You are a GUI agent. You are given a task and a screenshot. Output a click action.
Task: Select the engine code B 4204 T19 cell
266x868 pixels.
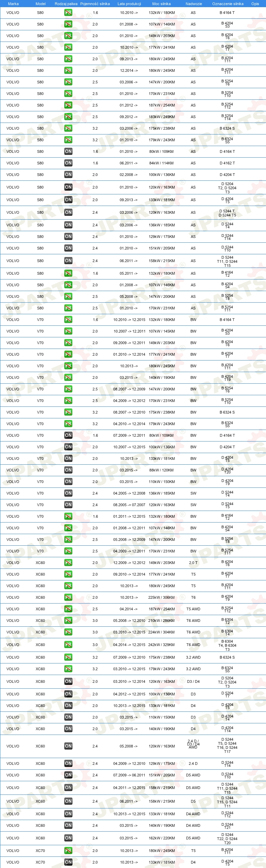[x=227, y=378]
